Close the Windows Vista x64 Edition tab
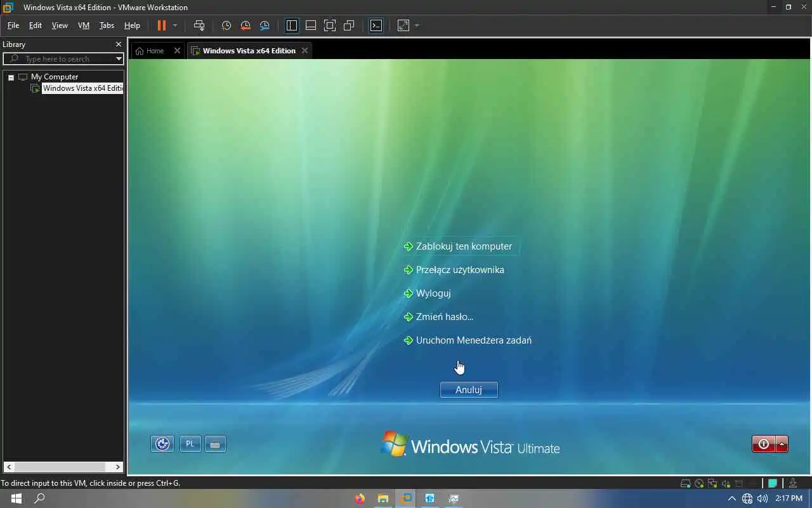812x508 pixels. [x=305, y=51]
